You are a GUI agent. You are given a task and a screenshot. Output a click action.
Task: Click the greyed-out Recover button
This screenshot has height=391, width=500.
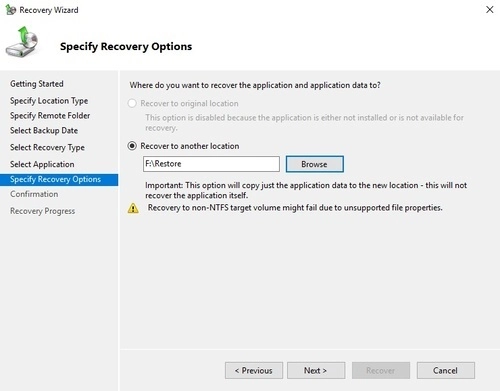pos(381,370)
